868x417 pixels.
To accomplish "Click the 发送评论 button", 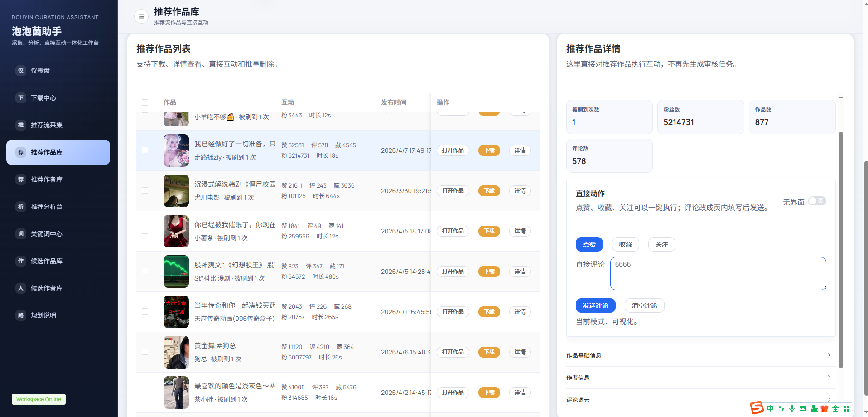I will pyautogui.click(x=595, y=305).
